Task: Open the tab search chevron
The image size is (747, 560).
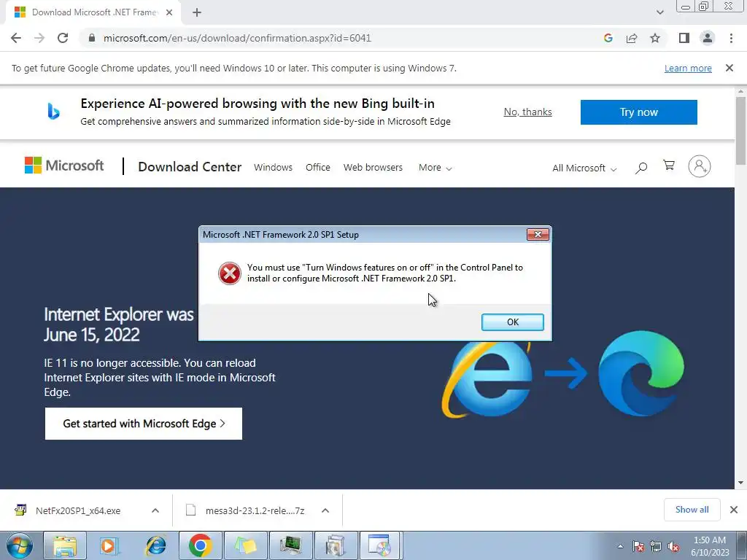Action: click(659, 12)
